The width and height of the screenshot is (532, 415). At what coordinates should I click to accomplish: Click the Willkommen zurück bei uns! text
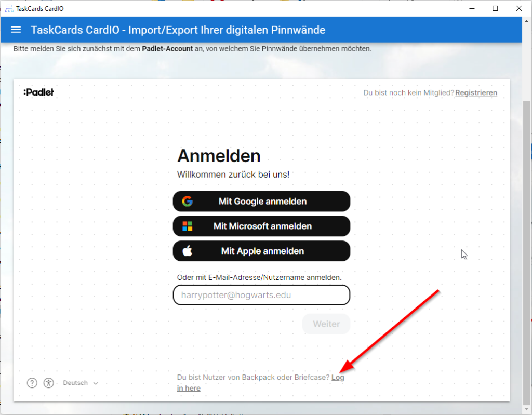(x=233, y=175)
